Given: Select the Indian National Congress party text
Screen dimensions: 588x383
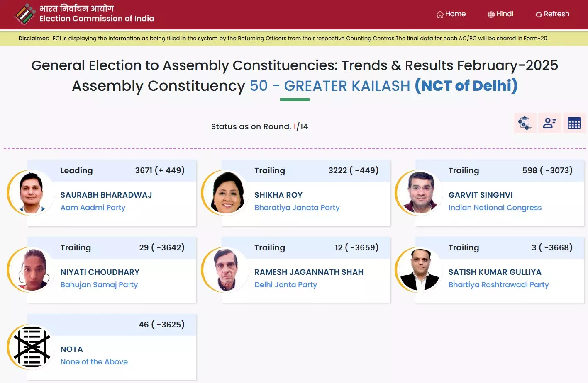Looking at the screenshot, I should point(495,208).
